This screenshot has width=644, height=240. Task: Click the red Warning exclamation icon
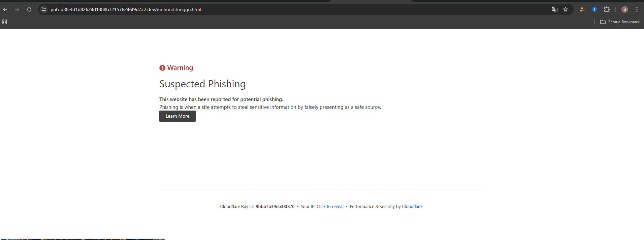coord(162,68)
